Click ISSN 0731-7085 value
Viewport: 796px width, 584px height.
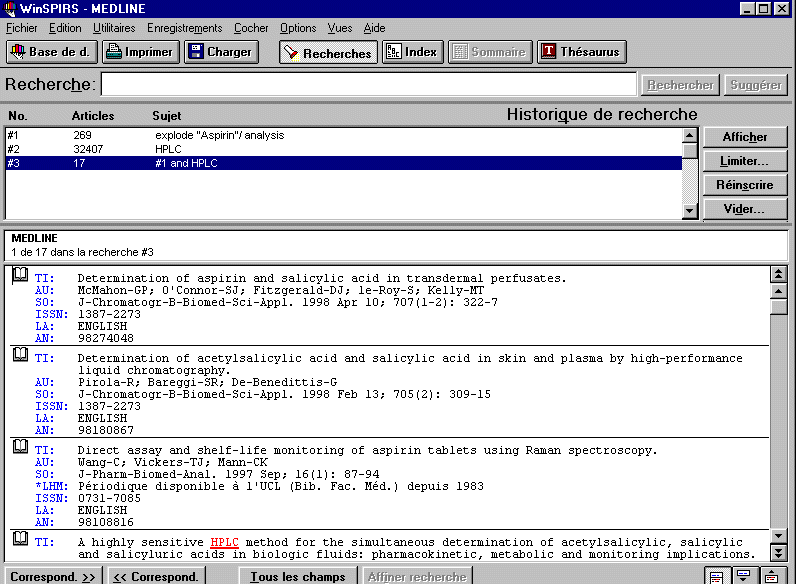pyautogui.click(x=109, y=498)
